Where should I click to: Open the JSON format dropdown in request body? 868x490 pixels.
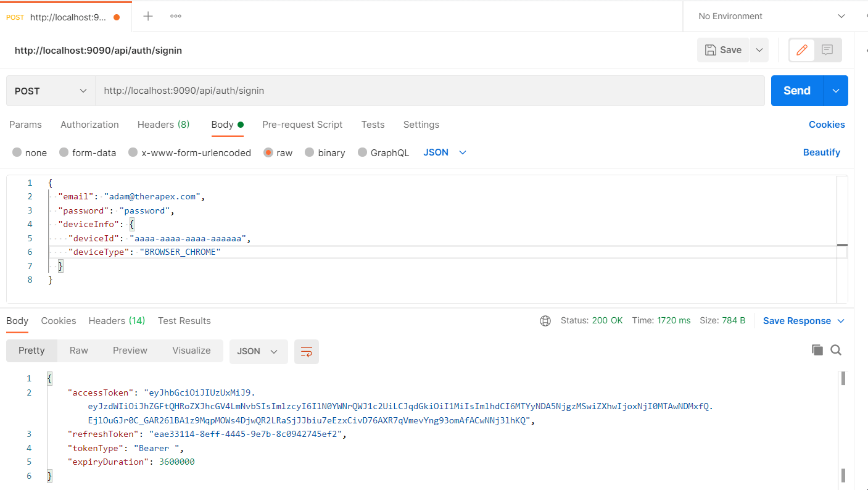444,152
